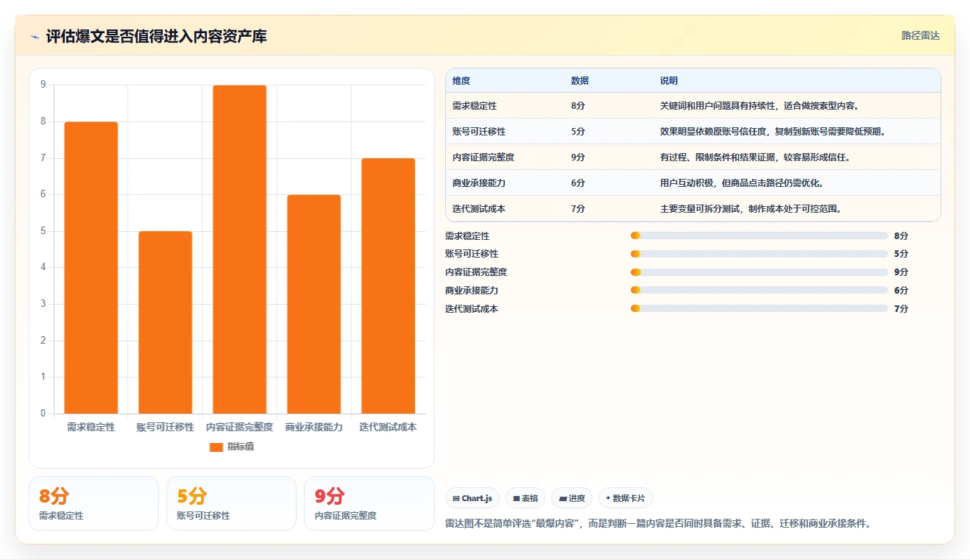Click table cell 账号可迁移性
970x560 pixels.
[x=479, y=132]
